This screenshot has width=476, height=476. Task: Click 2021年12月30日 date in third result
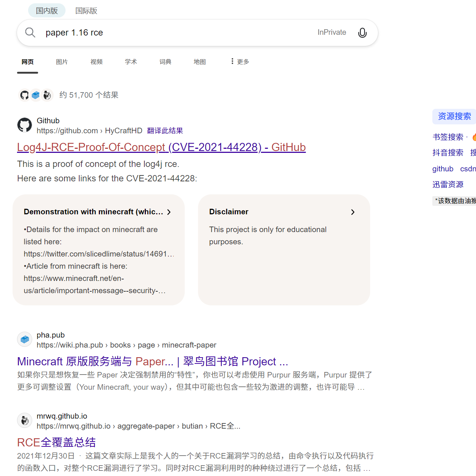(x=46, y=456)
